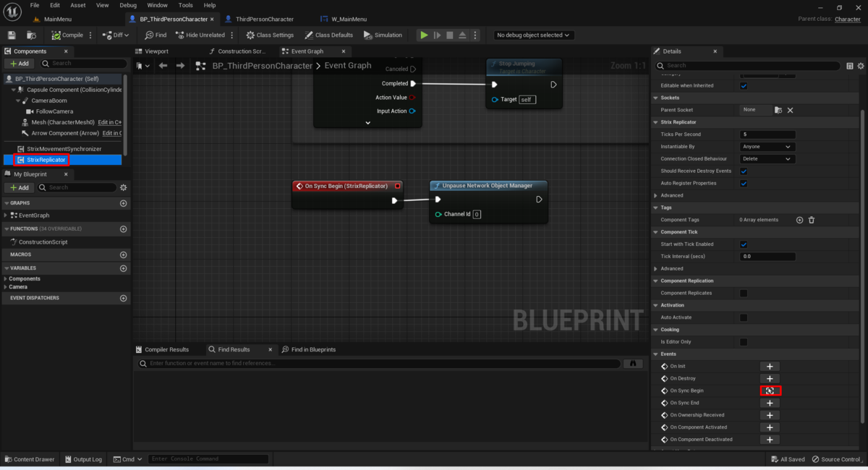Enable Auto Activate checkbox

[744, 317]
